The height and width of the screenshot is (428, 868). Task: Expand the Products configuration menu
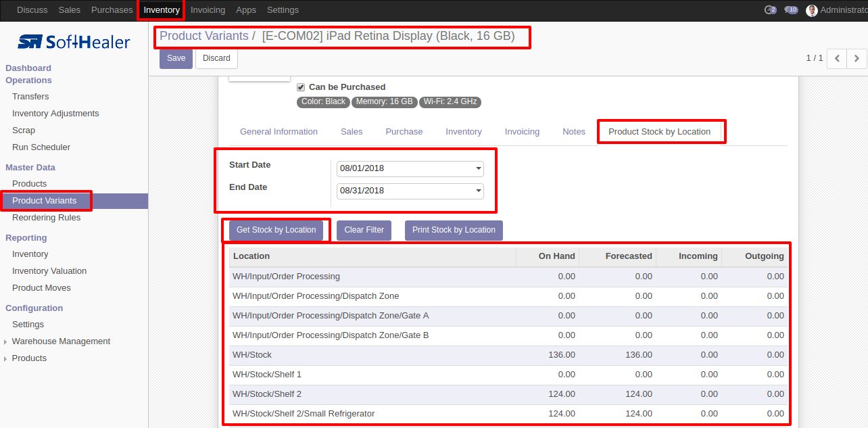(x=29, y=358)
